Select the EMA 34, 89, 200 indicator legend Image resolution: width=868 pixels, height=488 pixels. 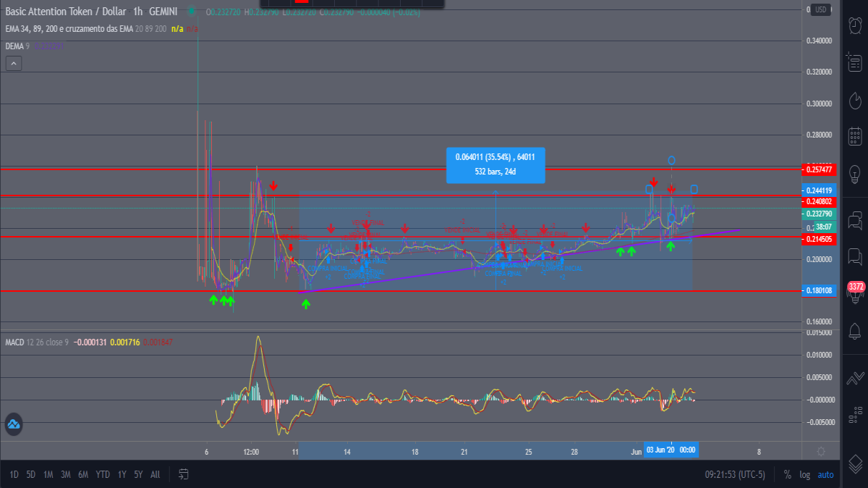pos(86,28)
